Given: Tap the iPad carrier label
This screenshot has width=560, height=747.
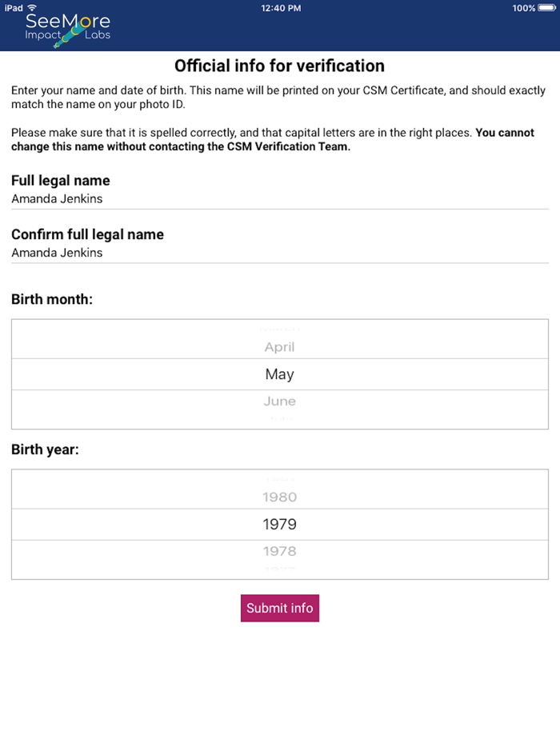Looking at the screenshot, I should pos(14,8).
